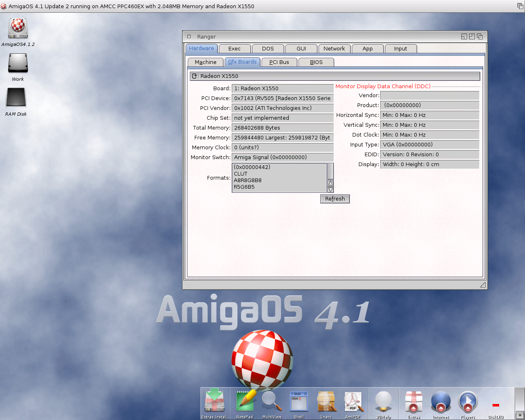
Task: Click the EDID Version field
Action: [430, 154]
